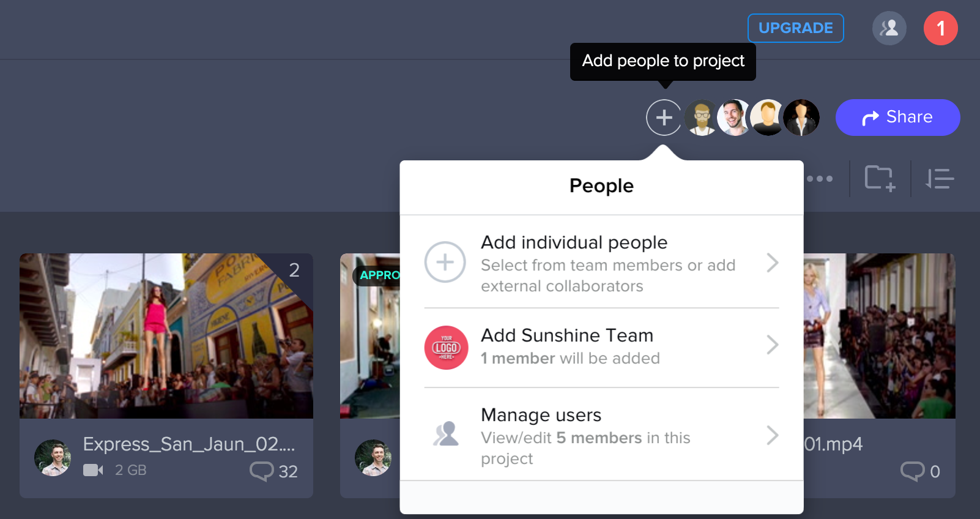The image size is (980, 519).
Task: Click the Express_San_Jaun_02 file name
Action: tap(189, 444)
